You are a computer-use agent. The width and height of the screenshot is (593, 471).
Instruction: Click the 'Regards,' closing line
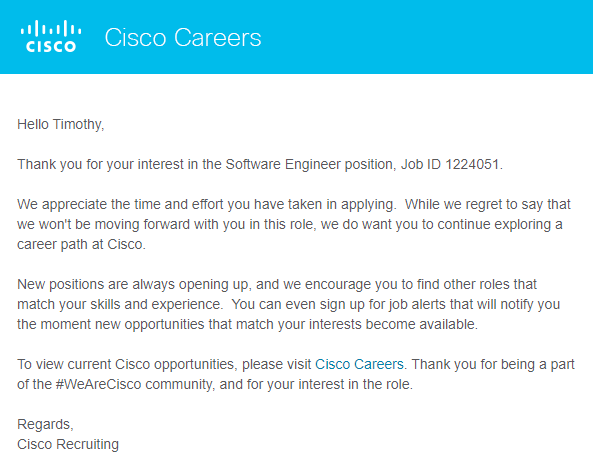pyautogui.click(x=45, y=424)
